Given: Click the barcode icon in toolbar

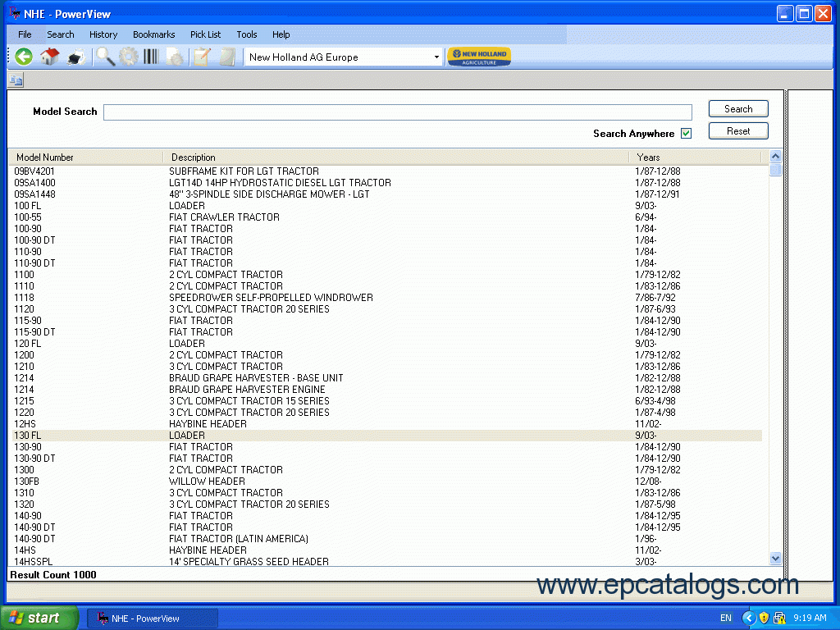Looking at the screenshot, I should point(151,57).
